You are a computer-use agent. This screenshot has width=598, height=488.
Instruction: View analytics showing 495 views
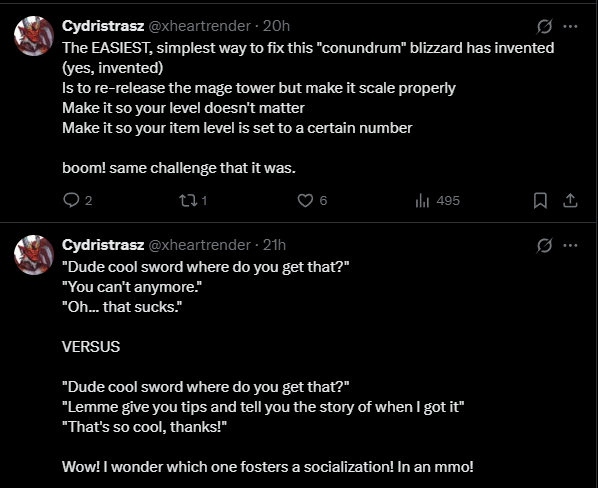tap(437, 200)
